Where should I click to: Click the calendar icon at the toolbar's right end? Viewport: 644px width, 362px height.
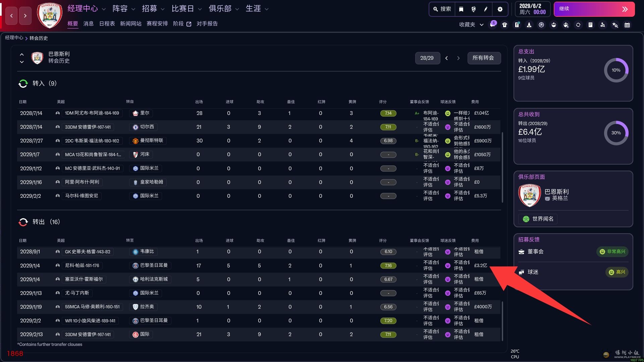point(627,25)
